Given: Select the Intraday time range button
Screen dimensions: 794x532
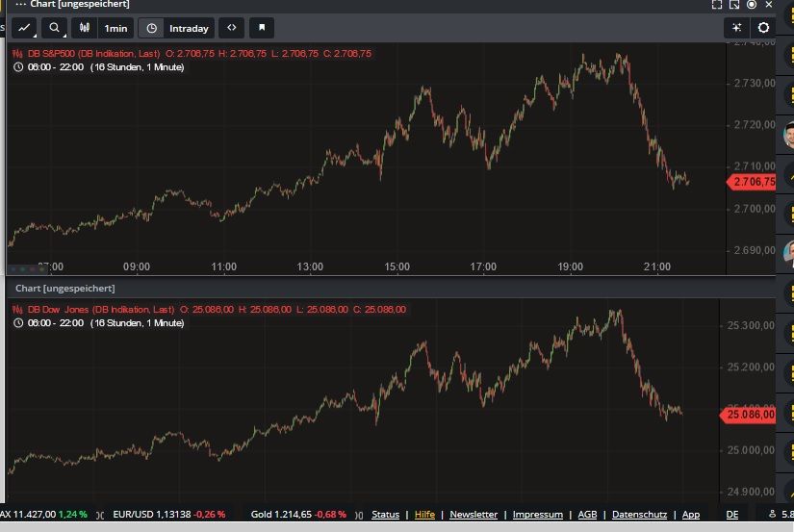Looking at the screenshot, I should coord(189,28).
